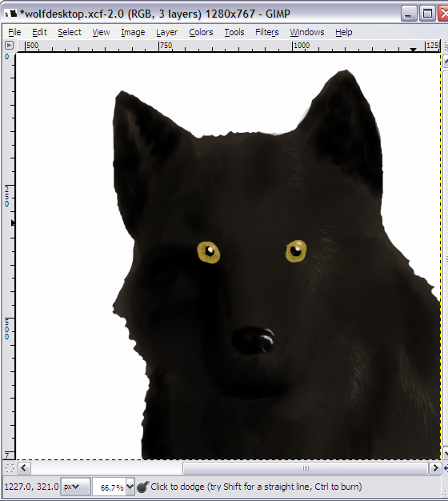Open the File menu

pyautogui.click(x=14, y=32)
